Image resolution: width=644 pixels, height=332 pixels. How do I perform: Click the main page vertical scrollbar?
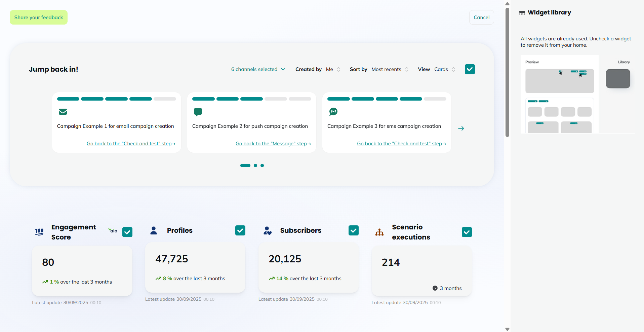click(508, 72)
